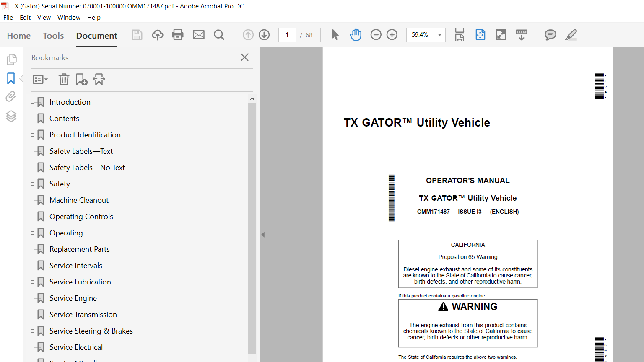Expand the Safety bookmark node
This screenshot has width=644, height=362.
[33, 184]
